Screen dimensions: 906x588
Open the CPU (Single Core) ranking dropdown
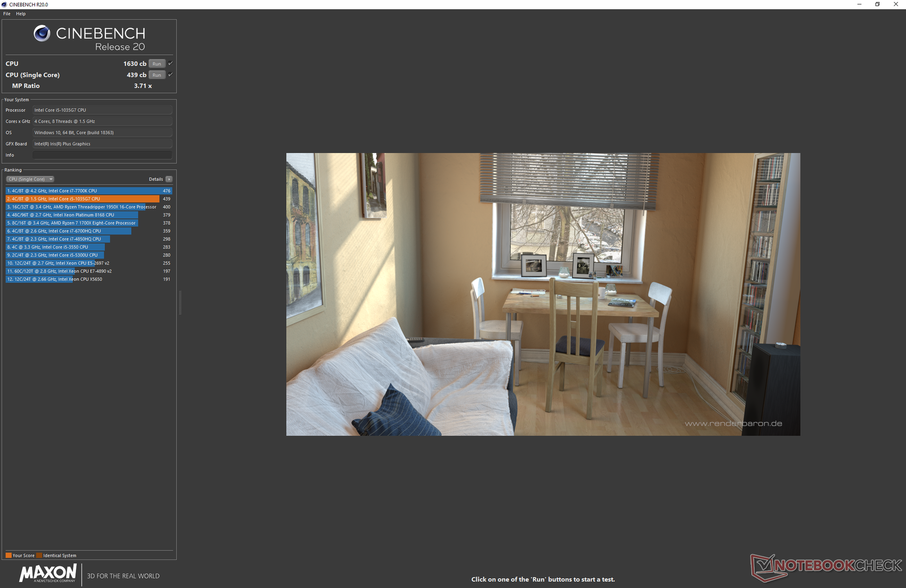[30, 179]
